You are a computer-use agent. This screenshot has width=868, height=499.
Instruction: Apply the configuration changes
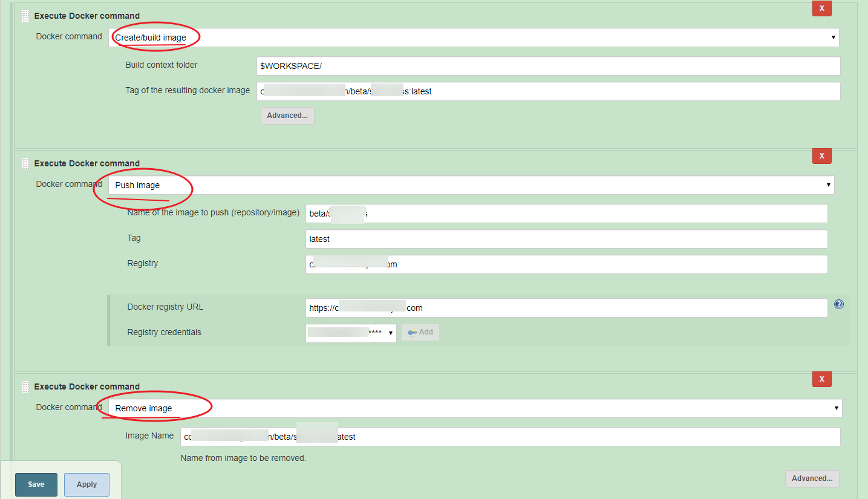tap(86, 484)
